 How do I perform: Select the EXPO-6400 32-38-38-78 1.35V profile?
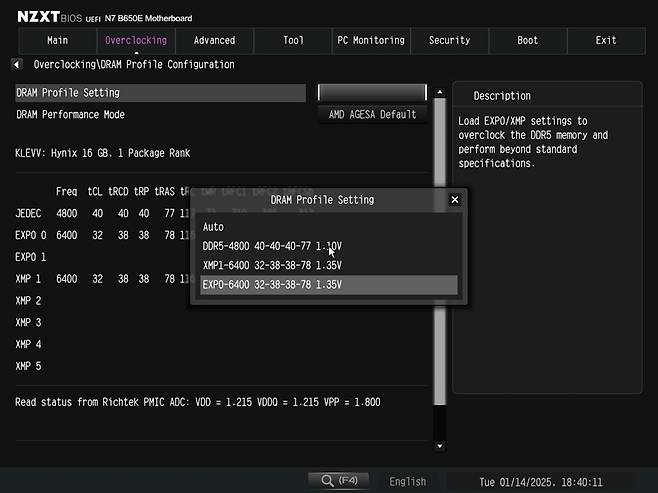pyautogui.click(x=272, y=285)
